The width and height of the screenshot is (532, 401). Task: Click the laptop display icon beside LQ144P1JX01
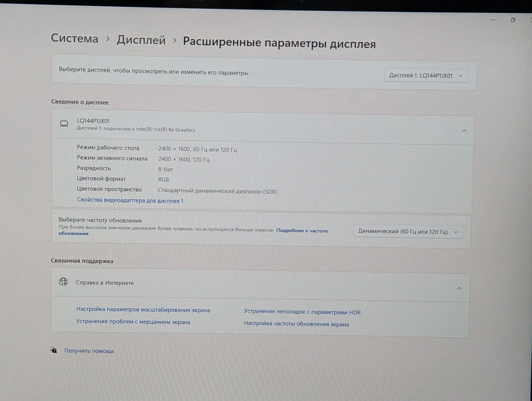tap(64, 124)
